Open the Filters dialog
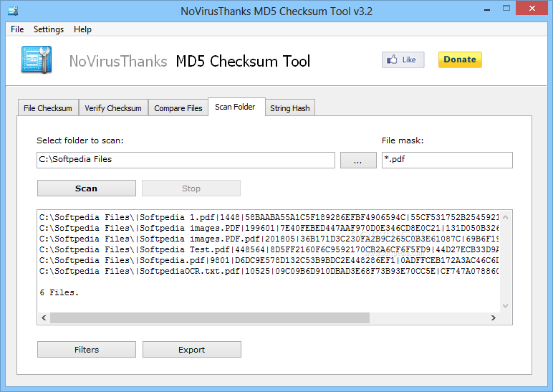Viewport: 553px width, 392px height. click(87, 349)
